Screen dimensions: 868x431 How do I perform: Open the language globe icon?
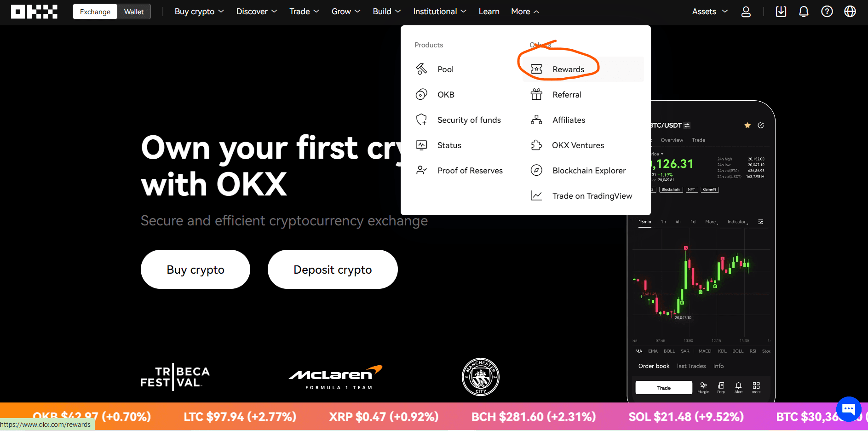click(x=850, y=11)
